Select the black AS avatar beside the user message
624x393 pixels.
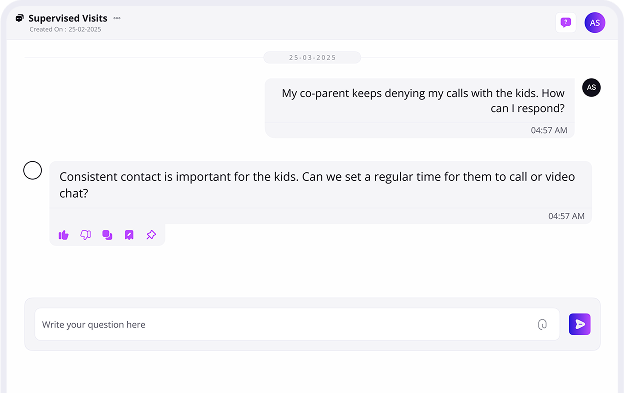click(591, 88)
